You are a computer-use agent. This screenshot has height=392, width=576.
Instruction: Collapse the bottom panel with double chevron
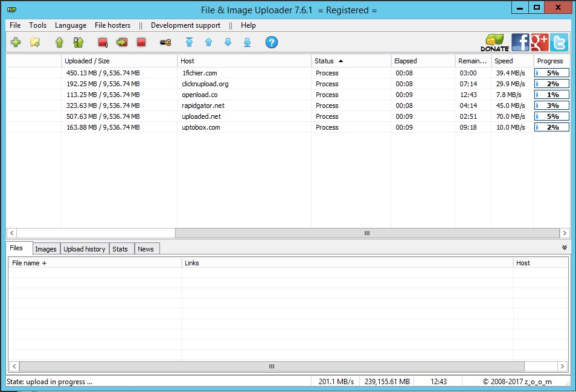point(565,247)
